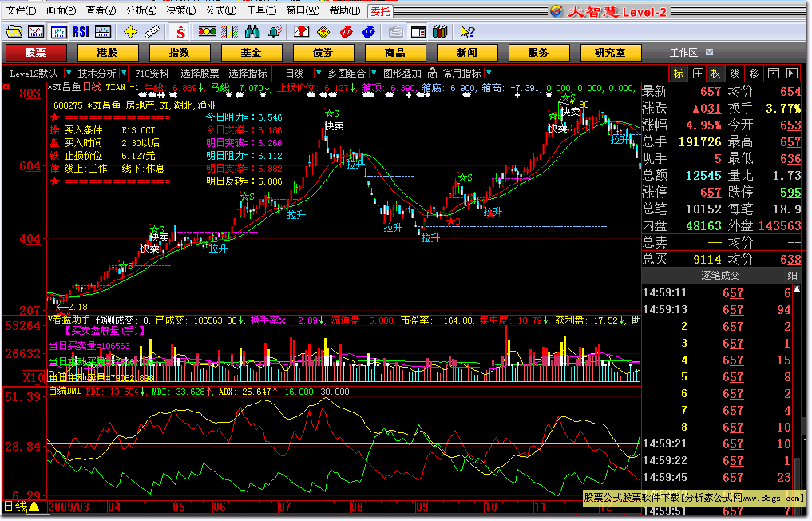The image size is (812, 521).
Task: Click the F10资料 button
Action: tap(152, 73)
